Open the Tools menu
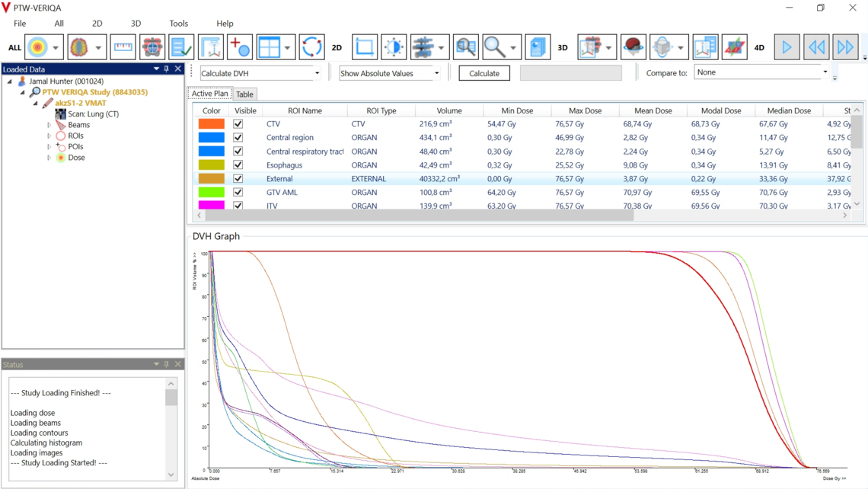Viewport: 868px width, 489px height. point(178,23)
